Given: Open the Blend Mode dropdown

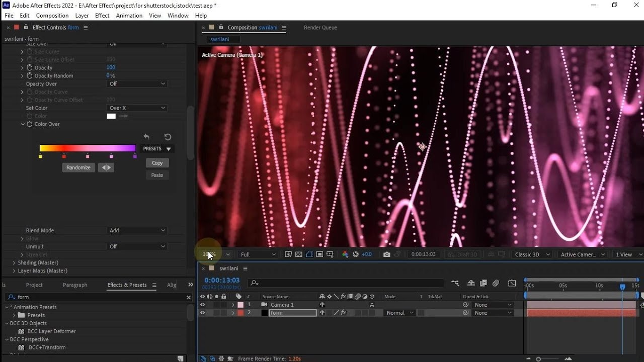Looking at the screenshot, I should pos(137,230).
